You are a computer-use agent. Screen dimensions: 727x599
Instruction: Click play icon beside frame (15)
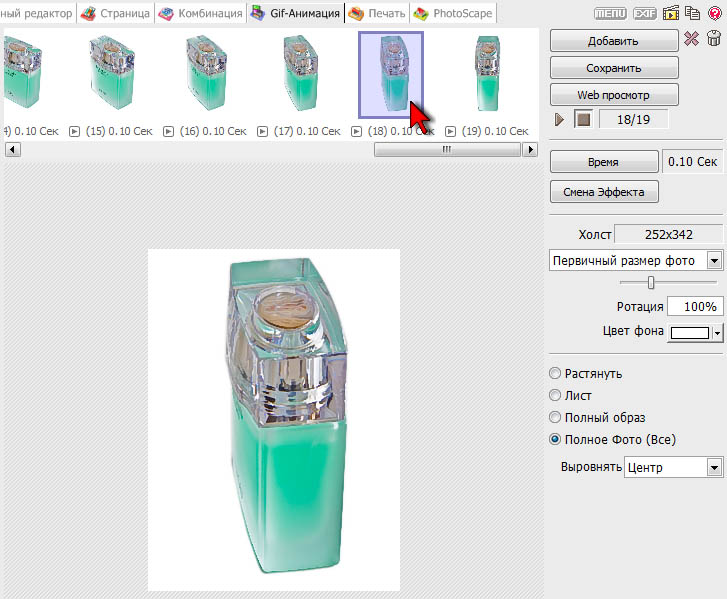(74, 132)
